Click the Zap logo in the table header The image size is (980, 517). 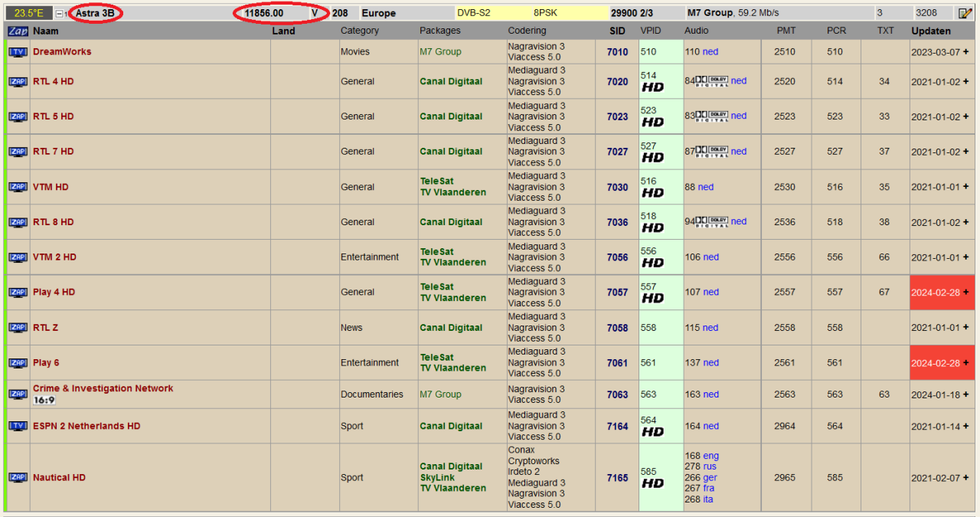(x=17, y=31)
